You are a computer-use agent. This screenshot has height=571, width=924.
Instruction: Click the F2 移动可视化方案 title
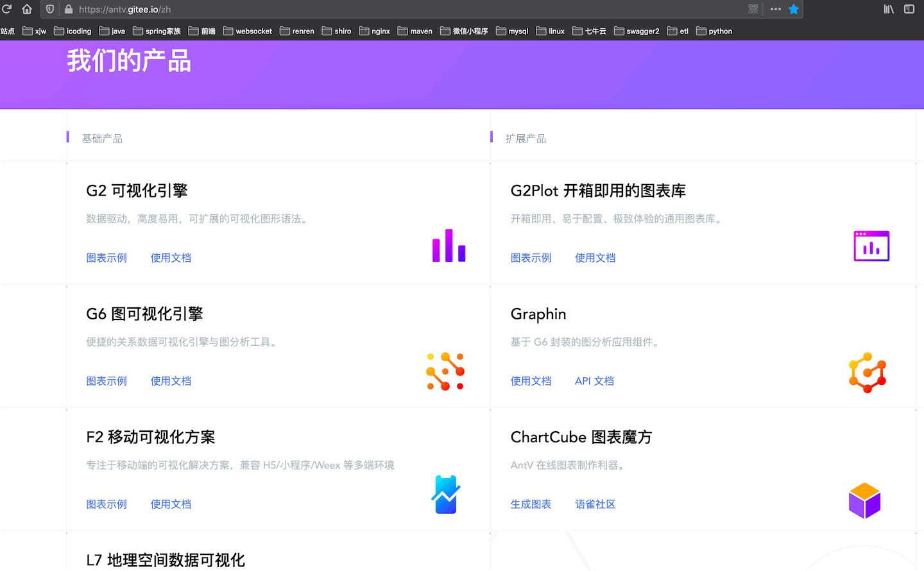(151, 437)
